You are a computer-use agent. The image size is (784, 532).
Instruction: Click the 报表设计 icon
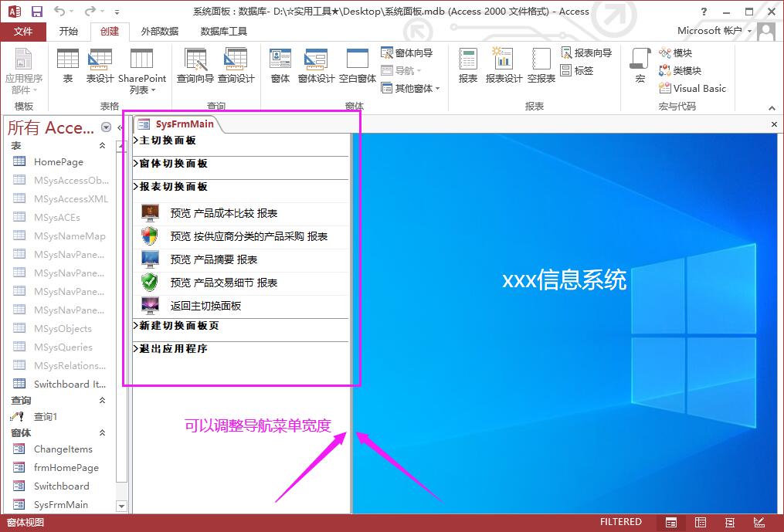coord(504,66)
